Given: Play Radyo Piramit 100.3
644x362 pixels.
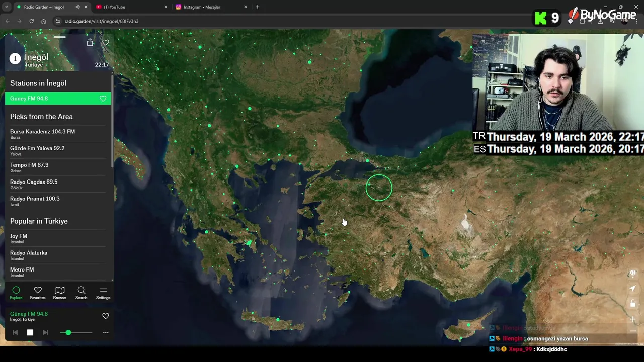Looking at the screenshot, I should coord(58,201).
